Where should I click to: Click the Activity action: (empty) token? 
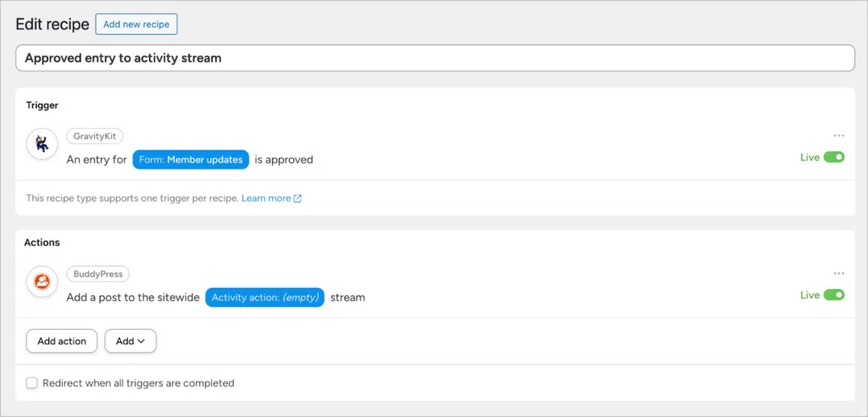264,297
